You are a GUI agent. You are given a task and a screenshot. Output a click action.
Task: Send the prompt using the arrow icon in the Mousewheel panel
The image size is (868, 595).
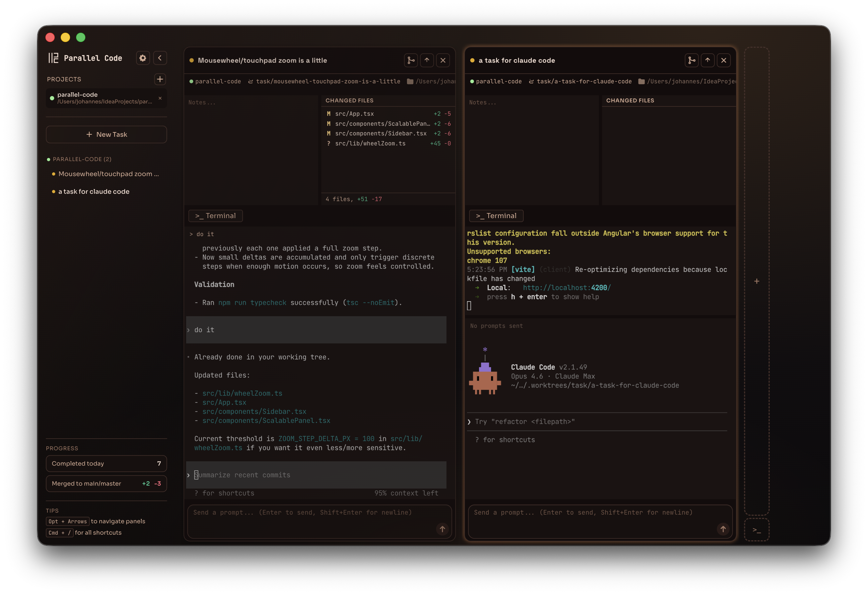442,529
